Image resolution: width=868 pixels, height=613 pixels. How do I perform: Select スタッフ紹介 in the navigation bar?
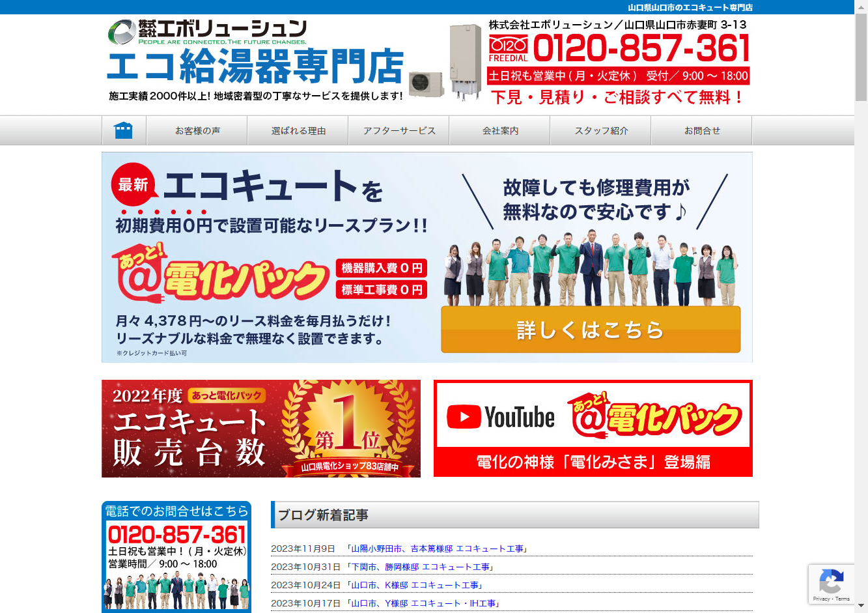click(601, 131)
